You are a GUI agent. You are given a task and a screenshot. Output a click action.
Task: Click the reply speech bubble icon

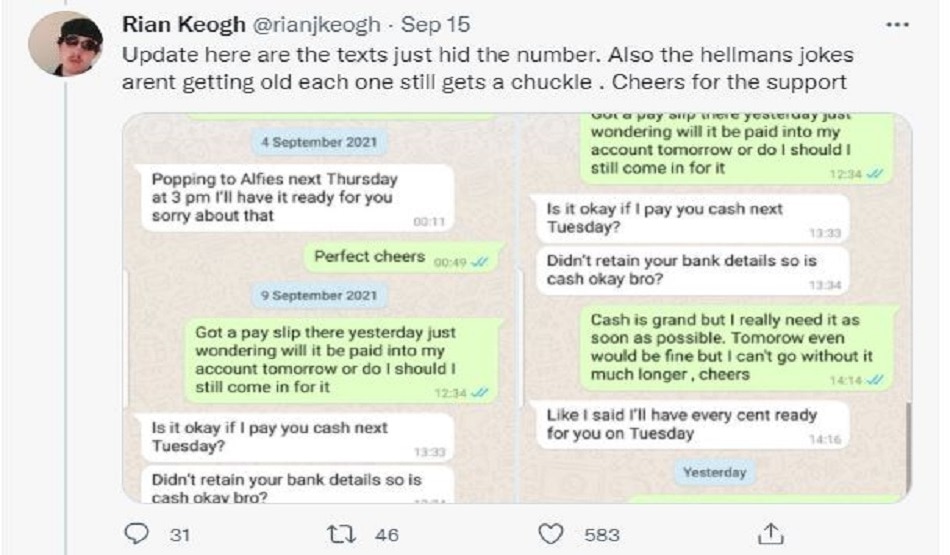pos(135,535)
